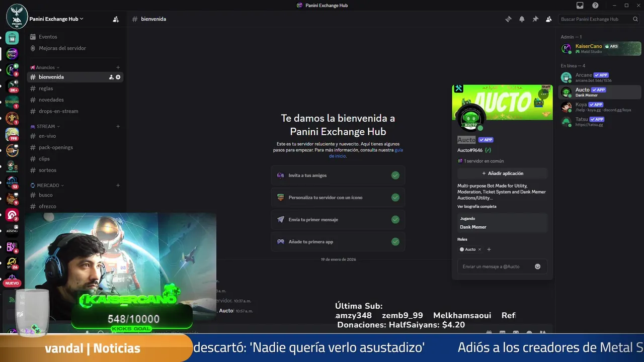Select Arcane app in member list
The image size is (644, 362).
[x=600, y=77]
